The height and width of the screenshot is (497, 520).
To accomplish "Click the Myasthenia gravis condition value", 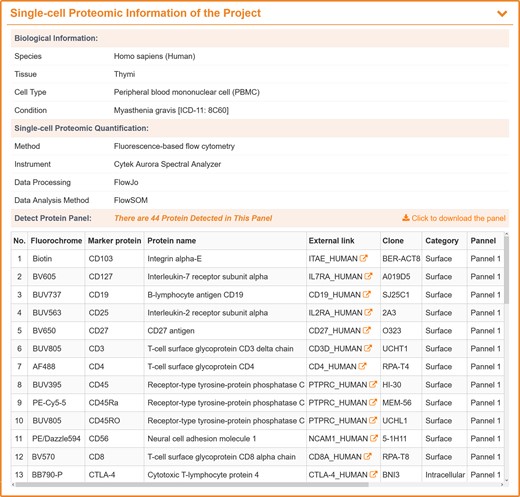I will point(171,110).
